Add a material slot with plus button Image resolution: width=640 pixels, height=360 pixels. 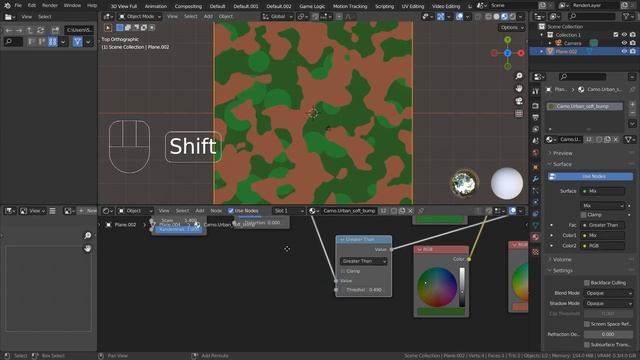coord(632,105)
